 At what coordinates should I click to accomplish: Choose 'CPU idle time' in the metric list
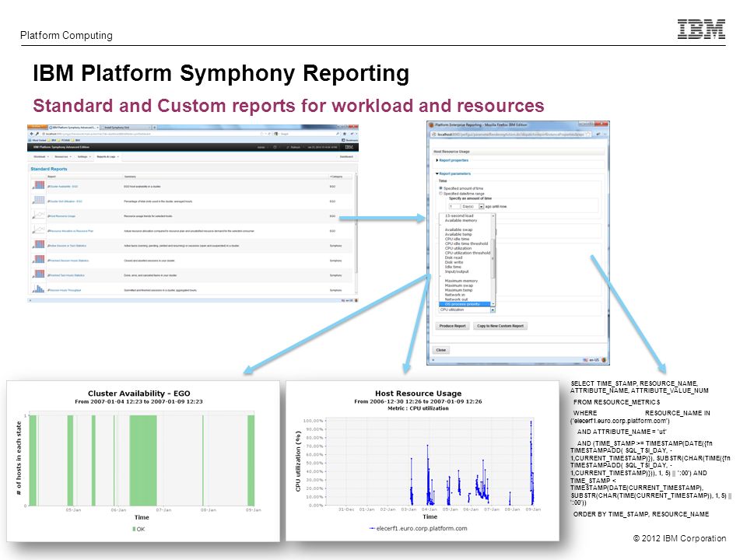457,239
